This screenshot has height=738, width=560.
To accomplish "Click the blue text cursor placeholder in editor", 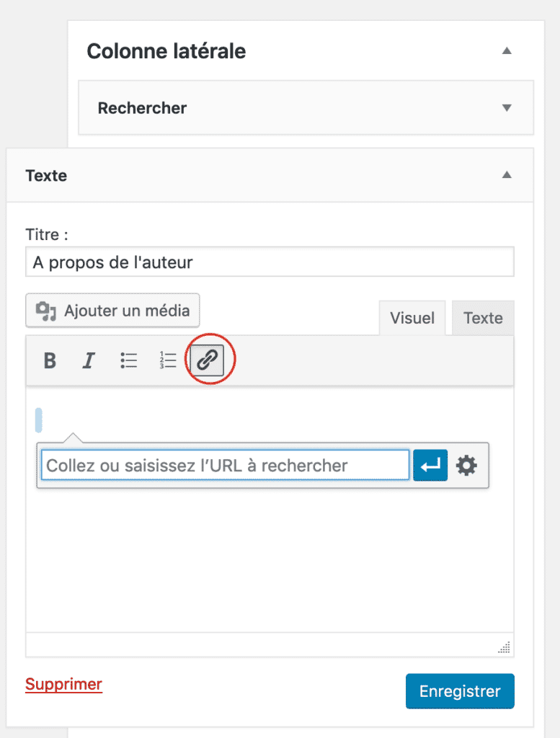I will pyautogui.click(x=40, y=419).
